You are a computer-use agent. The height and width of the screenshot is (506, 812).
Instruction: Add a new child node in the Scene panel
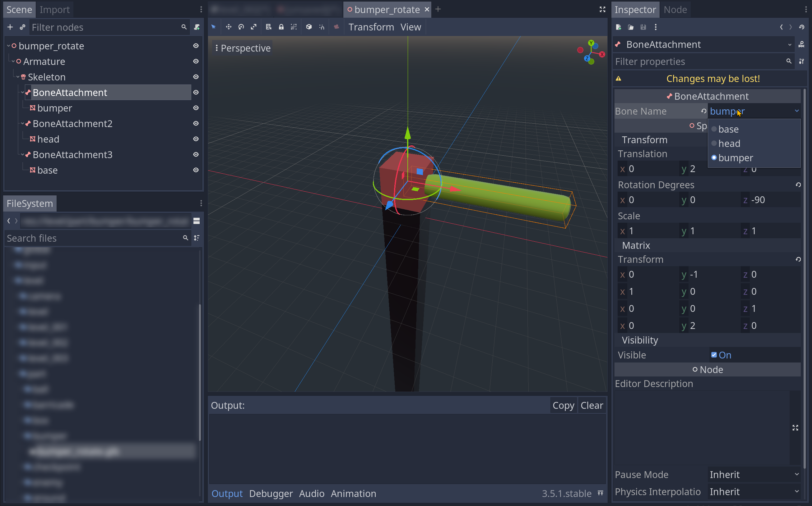[10, 27]
